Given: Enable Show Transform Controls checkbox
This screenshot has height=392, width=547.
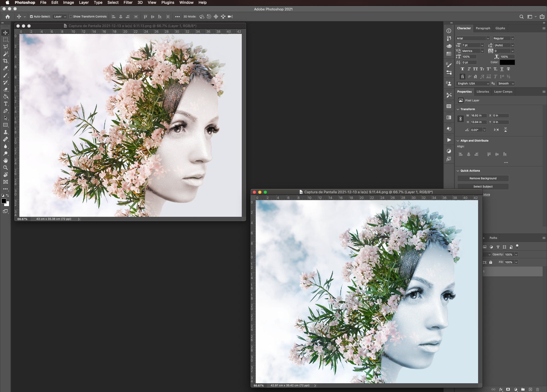Looking at the screenshot, I should [71, 17].
